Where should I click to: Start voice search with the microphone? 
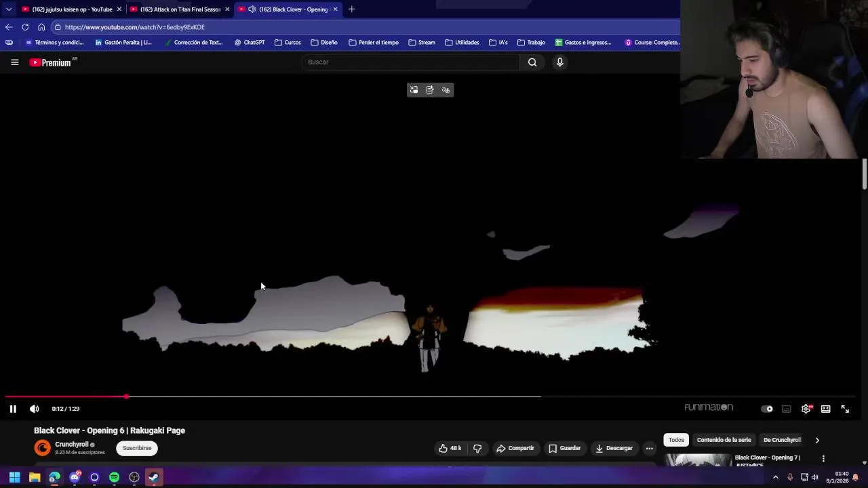(559, 62)
